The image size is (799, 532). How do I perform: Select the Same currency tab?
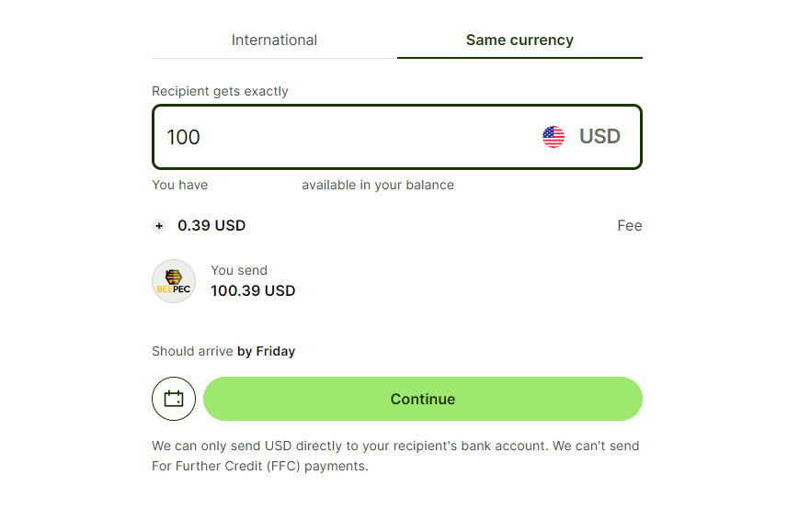tap(519, 40)
